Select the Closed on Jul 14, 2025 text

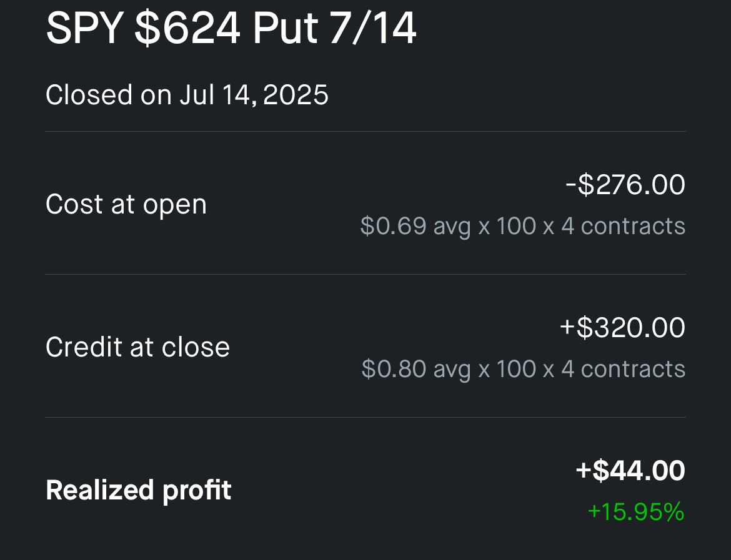click(x=187, y=95)
